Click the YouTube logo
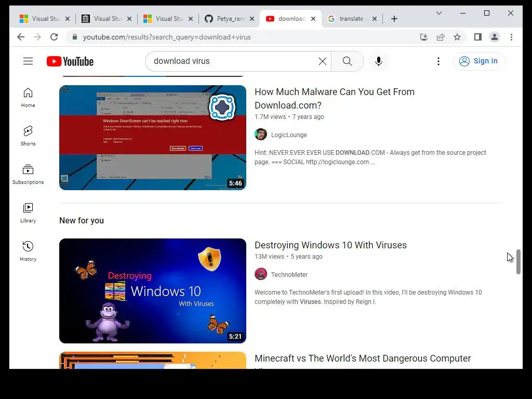 [x=70, y=61]
